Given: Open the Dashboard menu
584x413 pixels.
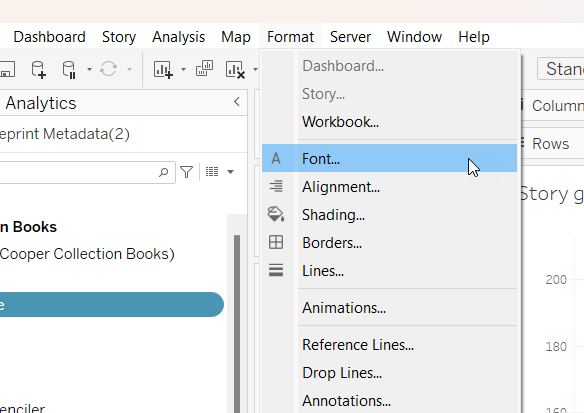Looking at the screenshot, I should [x=50, y=37].
